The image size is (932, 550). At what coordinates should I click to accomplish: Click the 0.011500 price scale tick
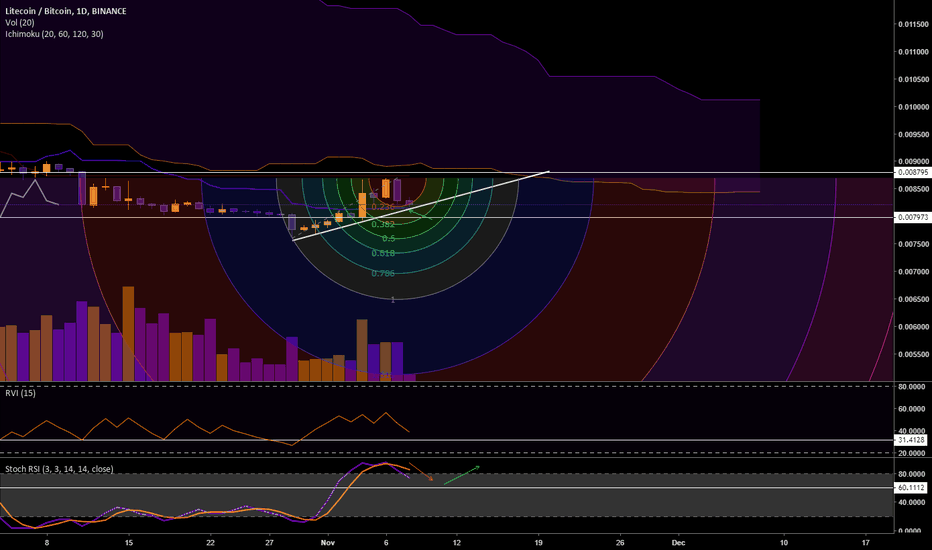pos(914,24)
